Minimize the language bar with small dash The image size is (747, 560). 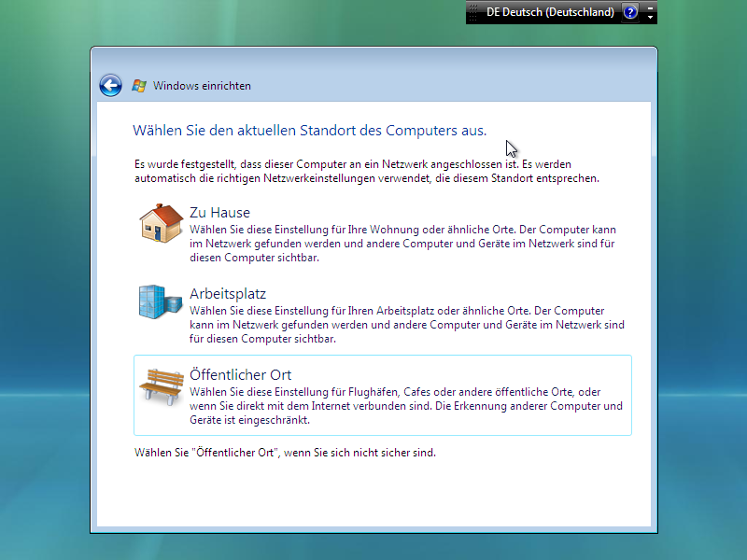(651, 7)
